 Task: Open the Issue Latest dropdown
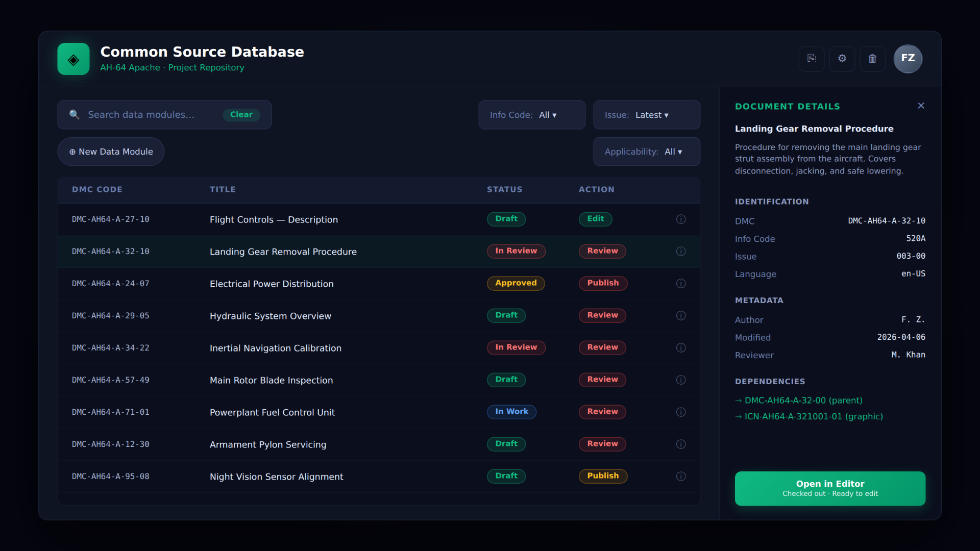[647, 115]
